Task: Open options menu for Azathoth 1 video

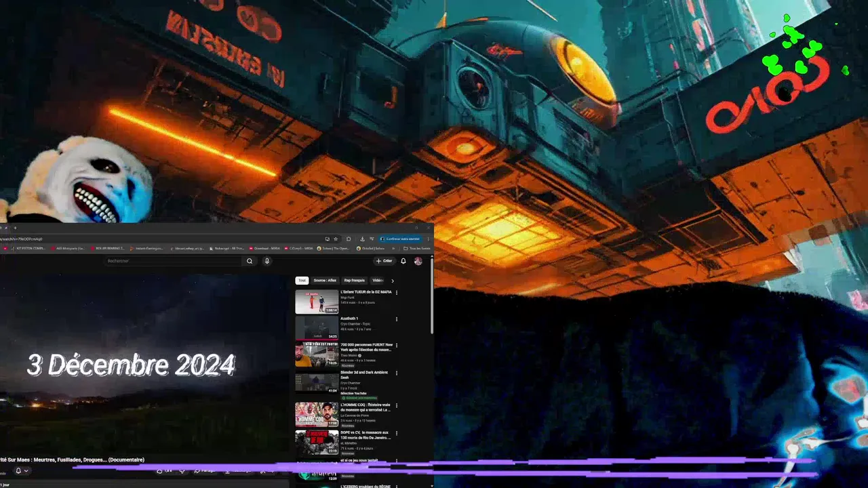Action: (x=397, y=319)
